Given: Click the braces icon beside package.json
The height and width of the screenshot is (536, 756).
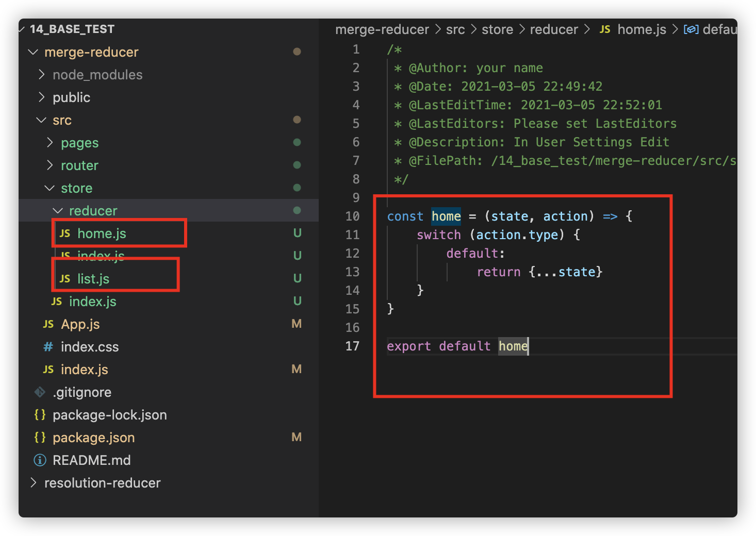Looking at the screenshot, I should 40,438.
